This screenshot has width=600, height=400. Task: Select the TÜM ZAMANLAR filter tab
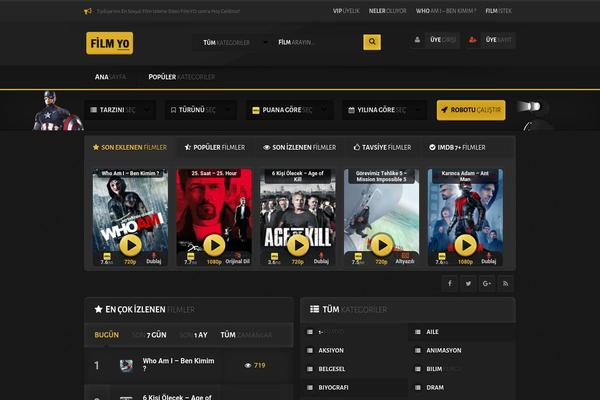(246, 335)
